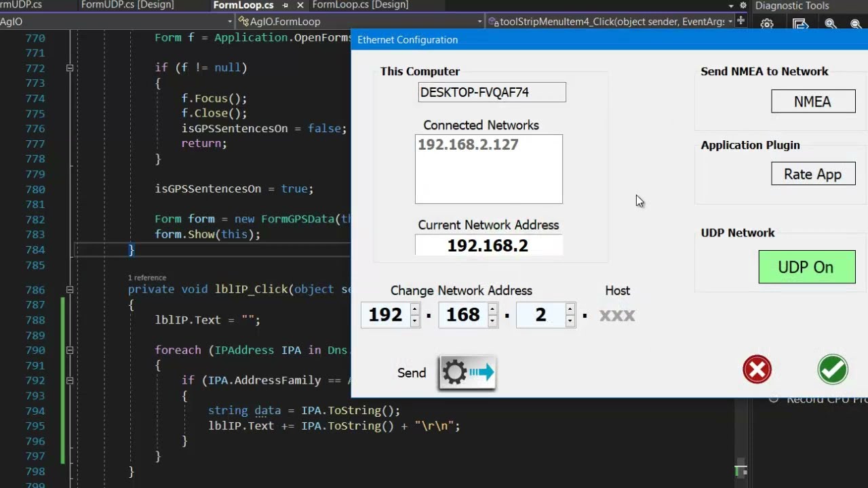Screen dimensions: 868x488
Task: Click the Diagnostic Tools export output icon
Action: coord(800,24)
